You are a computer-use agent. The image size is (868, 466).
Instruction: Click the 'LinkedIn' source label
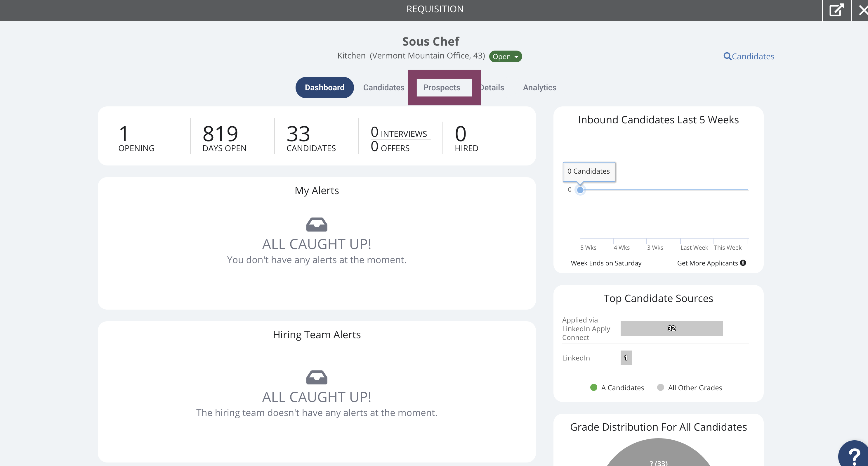tap(576, 358)
